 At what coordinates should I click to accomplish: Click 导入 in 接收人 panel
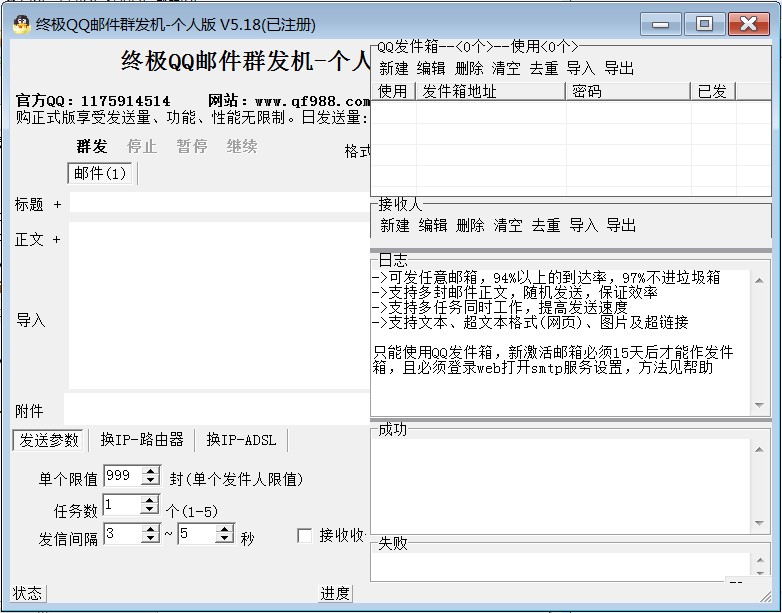(x=584, y=225)
